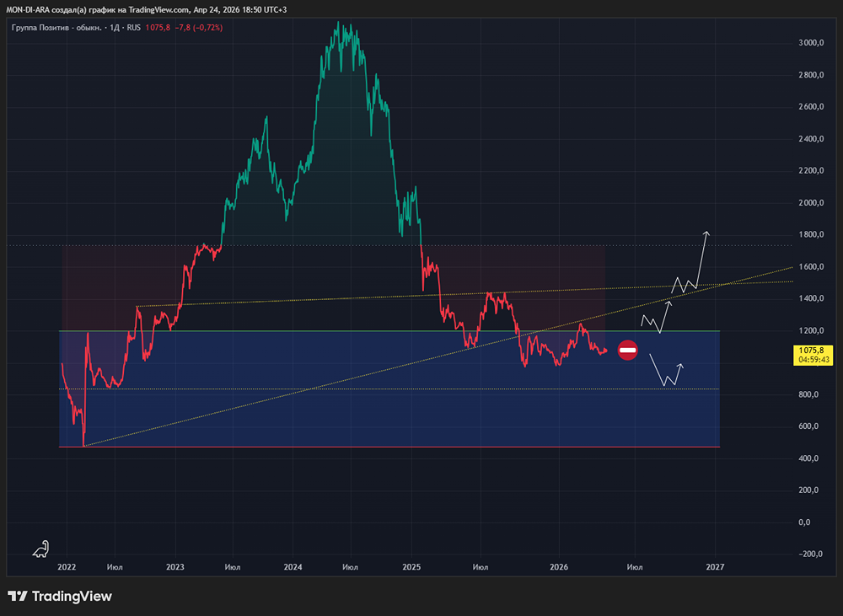This screenshot has width=843, height=616.
Task: Click the 2025 label on time axis
Action: (x=412, y=567)
